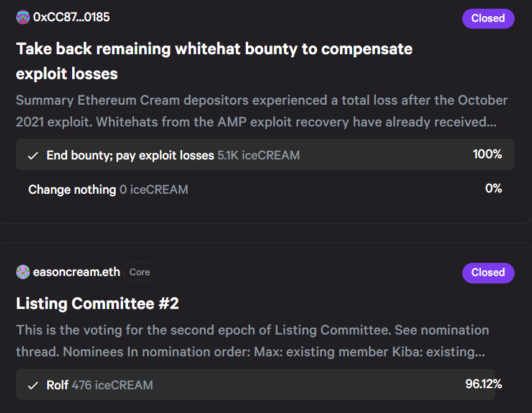Image resolution: width=532 pixels, height=413 pixels.
Task: Click the 0xCC87...0185 avatar icon
Action: [23, 17]
